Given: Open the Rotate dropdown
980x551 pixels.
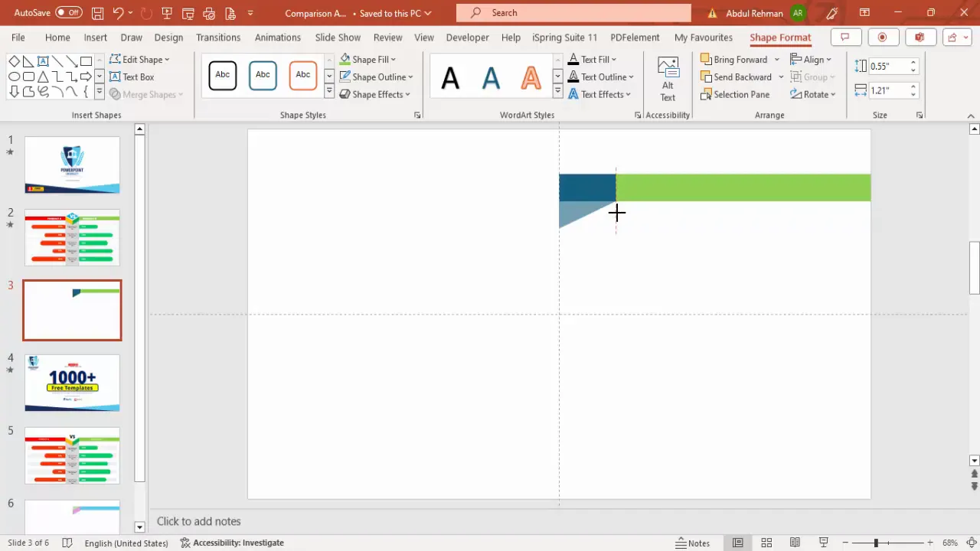Looking at the screenshot, I should pyautogui.click(x=813, y=94).
